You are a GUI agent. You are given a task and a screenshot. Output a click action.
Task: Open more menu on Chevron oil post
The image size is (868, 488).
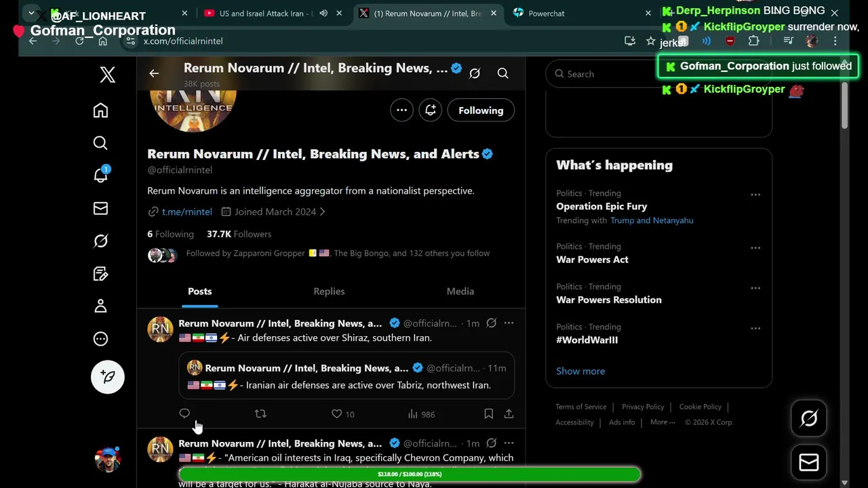pos(509,443)
